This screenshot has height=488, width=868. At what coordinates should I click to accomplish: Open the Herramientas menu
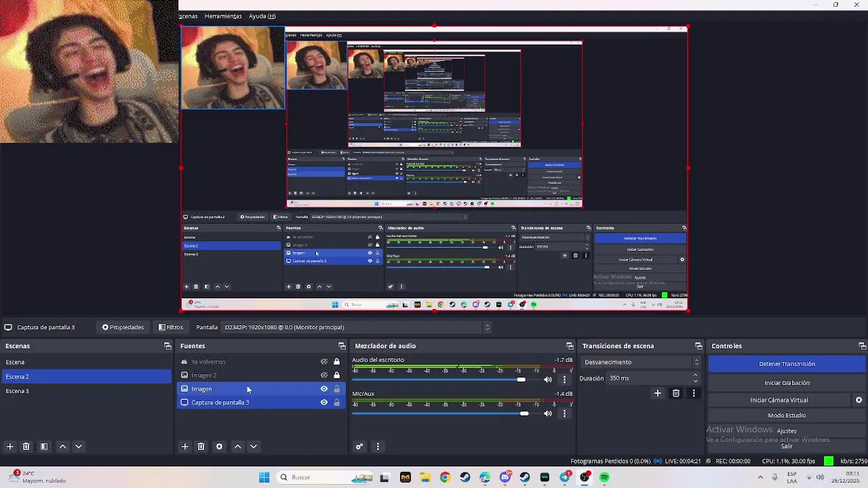pyautogui.click(x=223, y=16)
